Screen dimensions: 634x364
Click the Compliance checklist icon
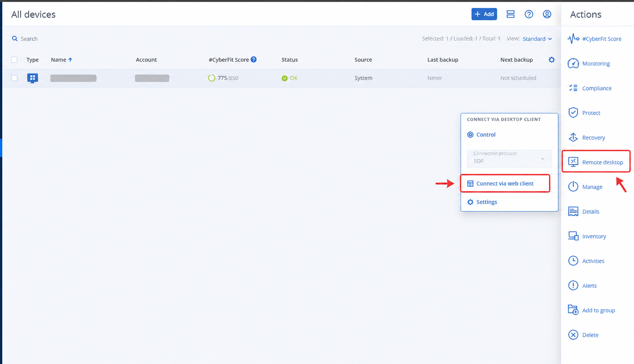pyautogui.click(x=573, y=88)
